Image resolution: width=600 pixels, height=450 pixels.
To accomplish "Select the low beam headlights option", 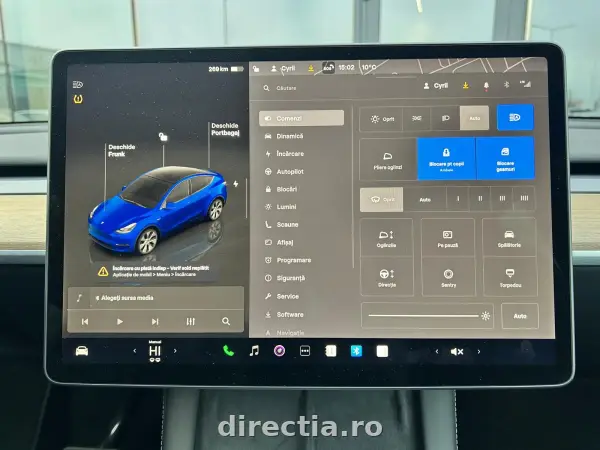I will 445,119.
